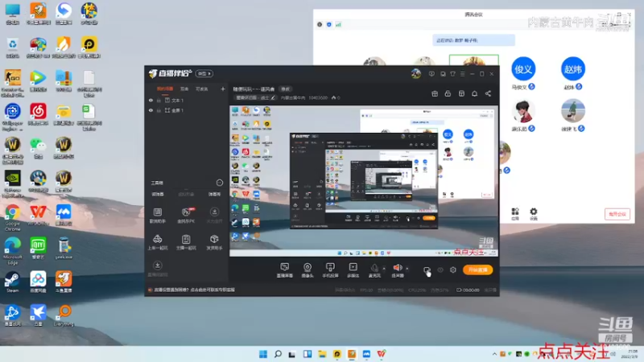The width and height of the screenshot is (644, 362).
Task: Click the share icon in streaming app
Action: pyautogui.click(x=488, y=93)
